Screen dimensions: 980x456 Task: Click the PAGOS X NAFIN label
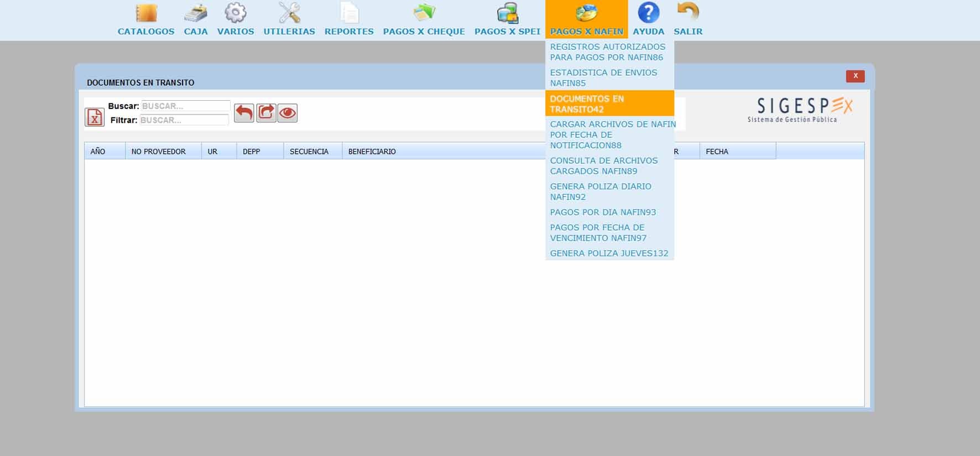point(587,32)
